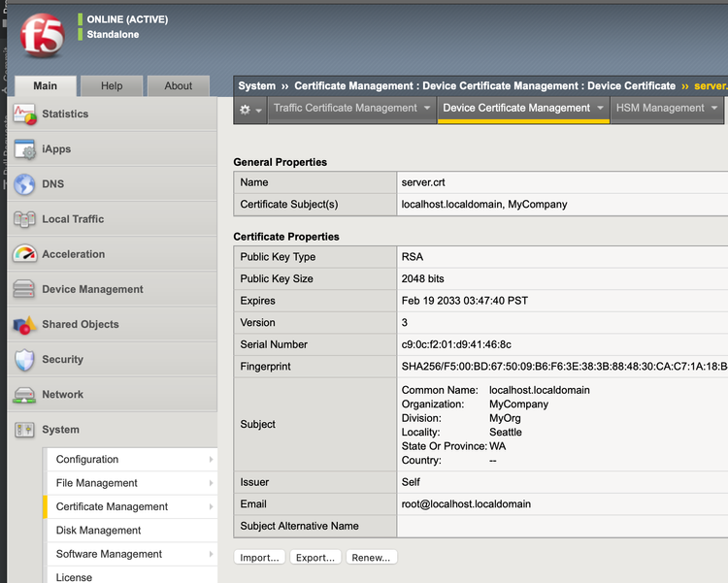Select Disk Management in System menu
Viewport: 728px width, 583px height.
click(98, 531)
